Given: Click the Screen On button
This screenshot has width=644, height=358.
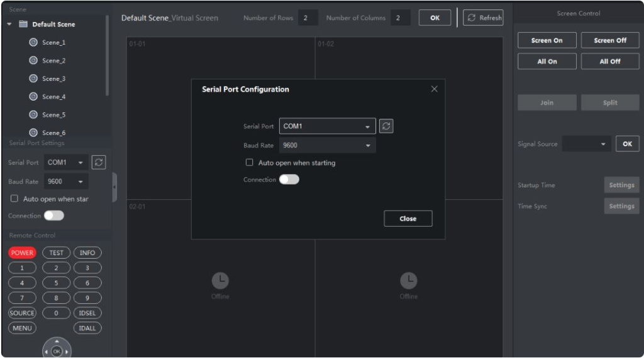Looking at the screenshot, I should coord(547,40).
